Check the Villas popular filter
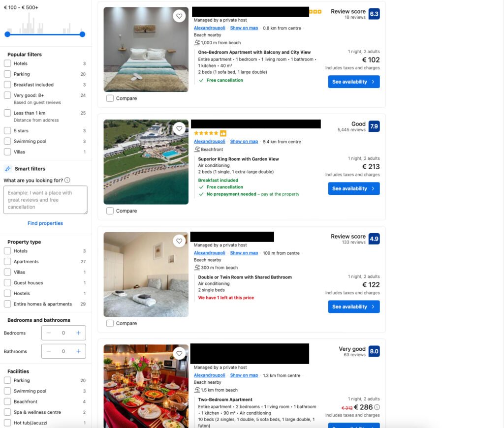 (x=7, y=152)
